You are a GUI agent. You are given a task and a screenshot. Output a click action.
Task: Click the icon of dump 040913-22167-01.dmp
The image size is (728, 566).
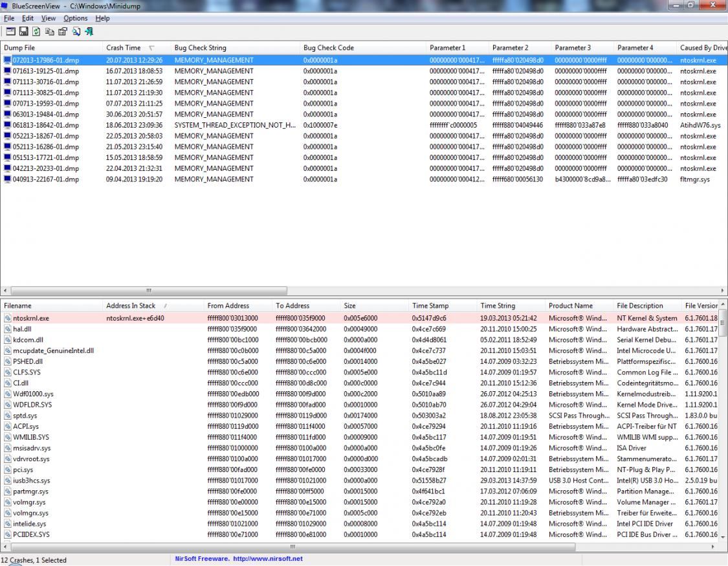point(7,179)
